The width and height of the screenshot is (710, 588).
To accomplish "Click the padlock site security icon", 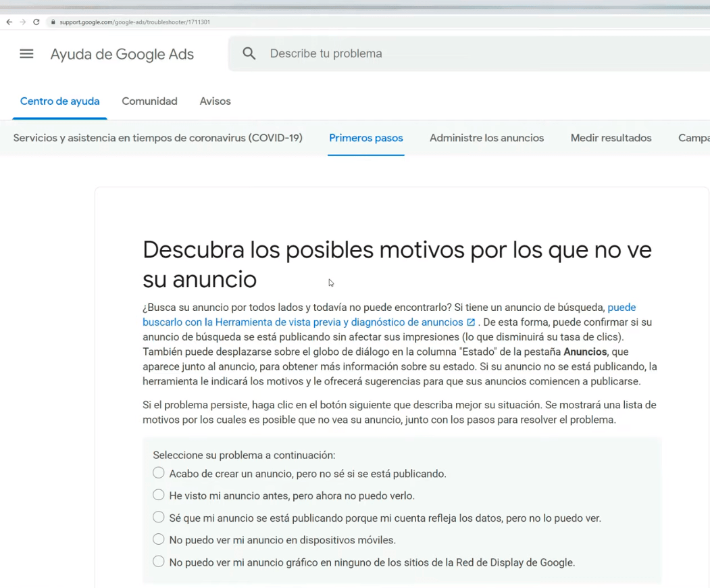I will tap(53, 22).
